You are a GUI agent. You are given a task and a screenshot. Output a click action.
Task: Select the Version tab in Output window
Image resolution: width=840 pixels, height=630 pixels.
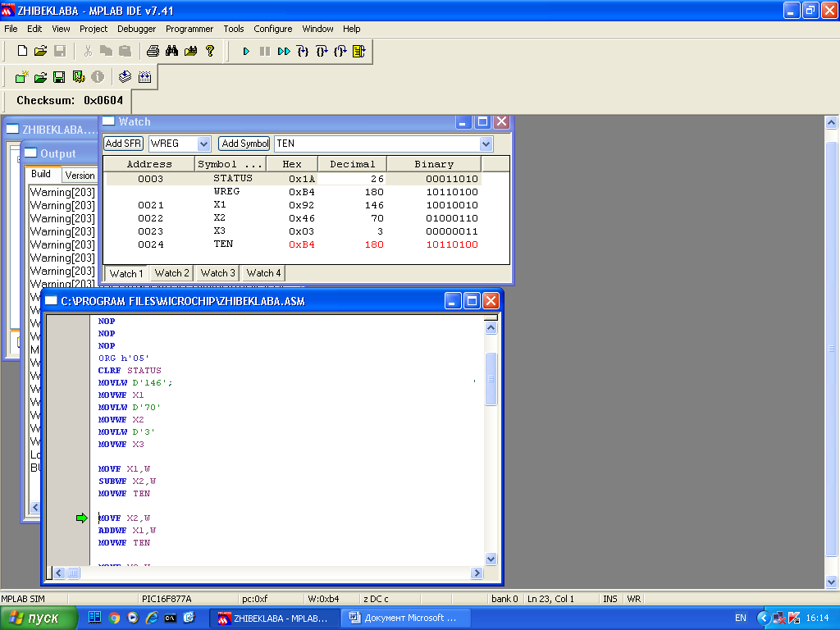coord(80,176)
